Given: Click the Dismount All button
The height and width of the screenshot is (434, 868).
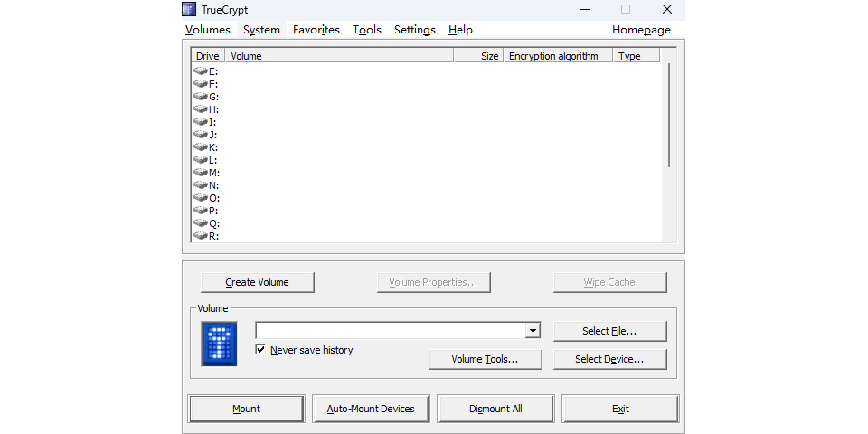Looking at the screenshot, I should click(495, 409).
